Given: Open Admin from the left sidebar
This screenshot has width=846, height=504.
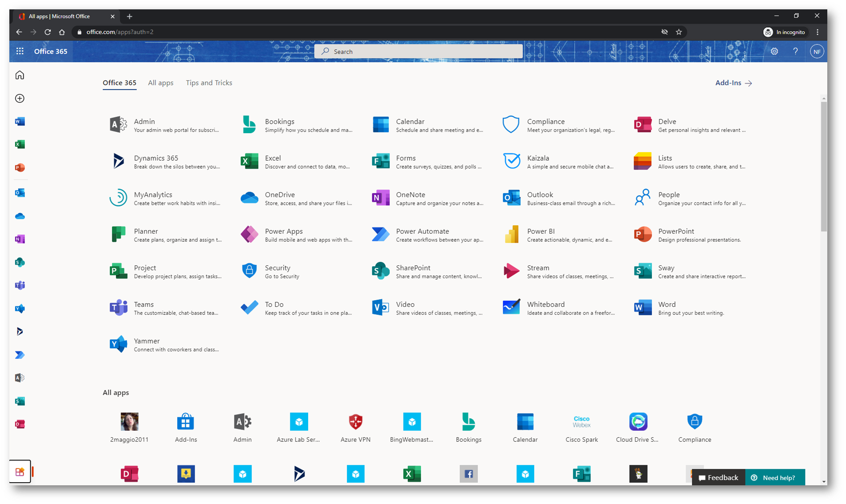Looking at the screenshot, I should (x=20, y=378).
